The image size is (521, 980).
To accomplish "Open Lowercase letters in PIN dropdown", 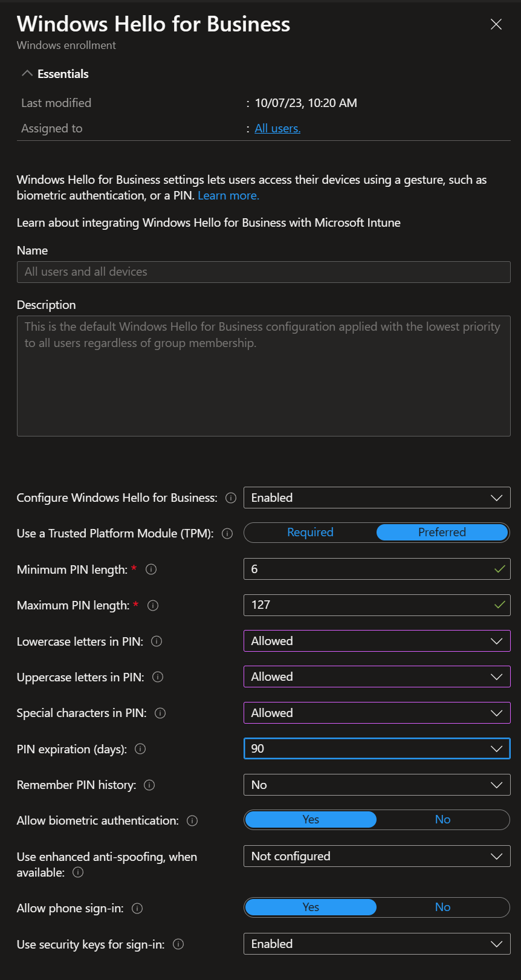I will click(x=377, y=641).
